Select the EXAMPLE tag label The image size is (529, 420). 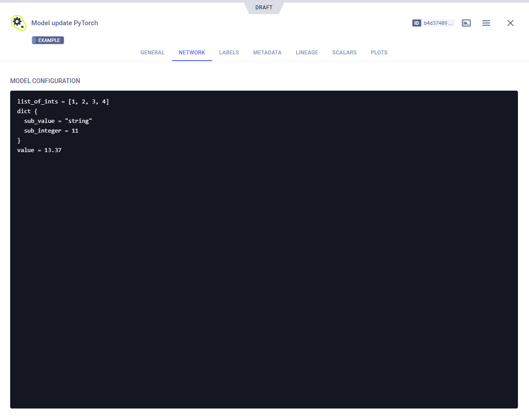click(49, 40)
